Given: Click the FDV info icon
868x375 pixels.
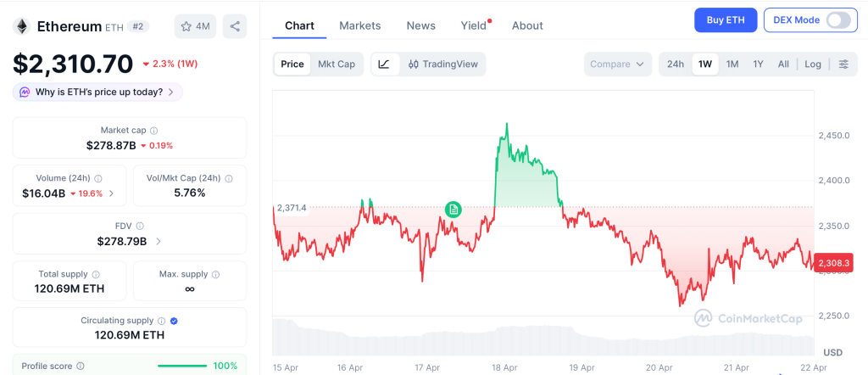Looking at the screenshot, I should click(140, 227).
